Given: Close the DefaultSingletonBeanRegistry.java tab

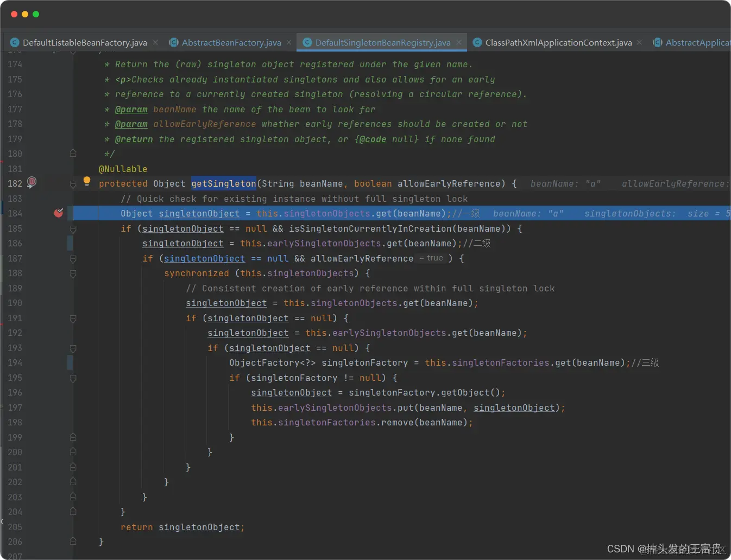Looking at the screenshot, I should (x=459, y=42).
